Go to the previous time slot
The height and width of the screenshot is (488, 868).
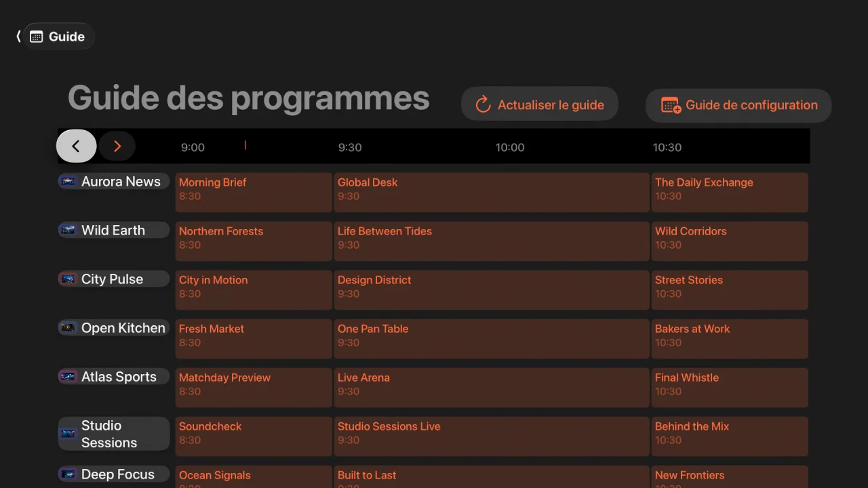pyautogui.click(x=76, y=146)
